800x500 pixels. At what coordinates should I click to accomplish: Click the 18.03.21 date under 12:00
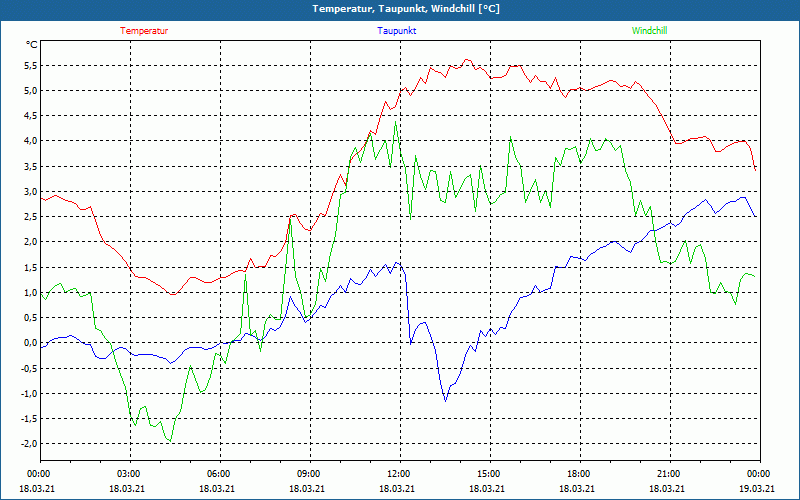pyautogui.click(x=396, y=488)
